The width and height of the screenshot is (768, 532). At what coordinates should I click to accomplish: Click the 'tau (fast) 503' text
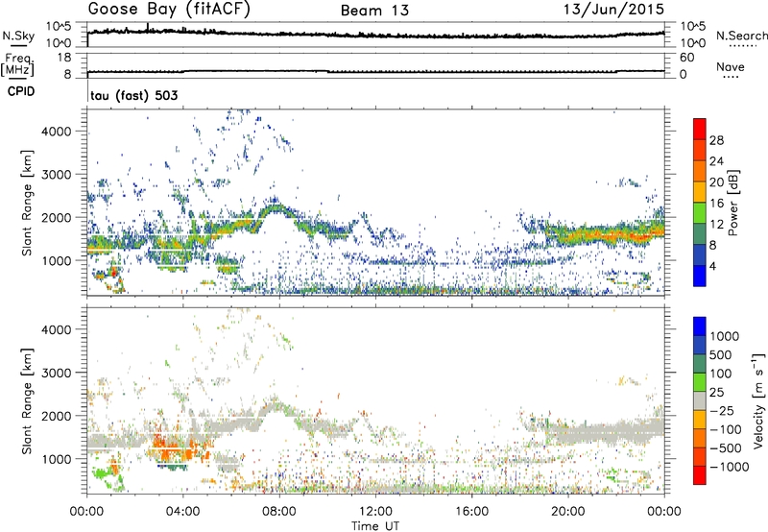coord(134,95)
